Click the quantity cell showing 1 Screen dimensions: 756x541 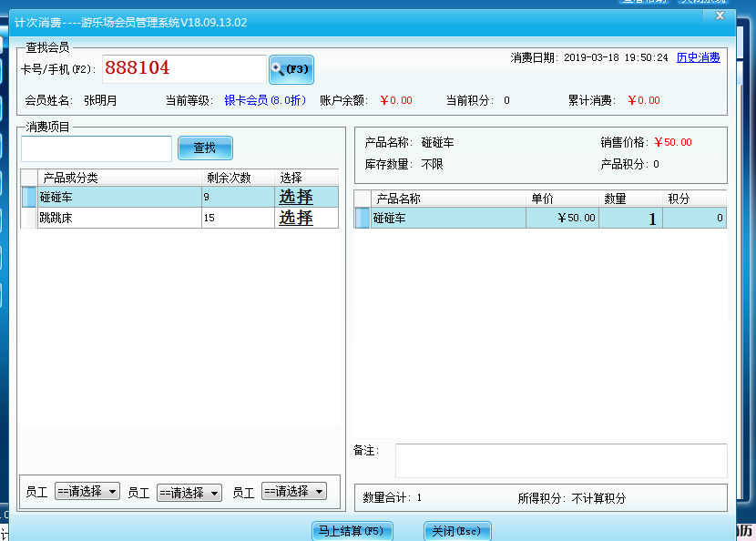[x=630, y=219]
